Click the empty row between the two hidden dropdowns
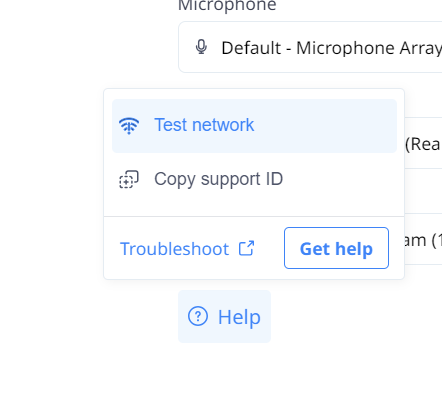 423,191
